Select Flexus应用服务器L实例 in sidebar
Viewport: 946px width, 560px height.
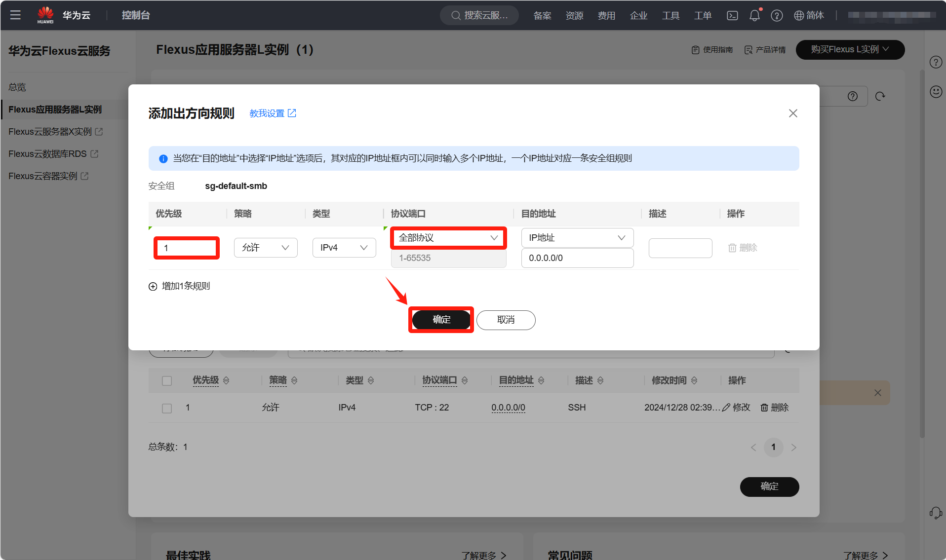pos(55,110)
